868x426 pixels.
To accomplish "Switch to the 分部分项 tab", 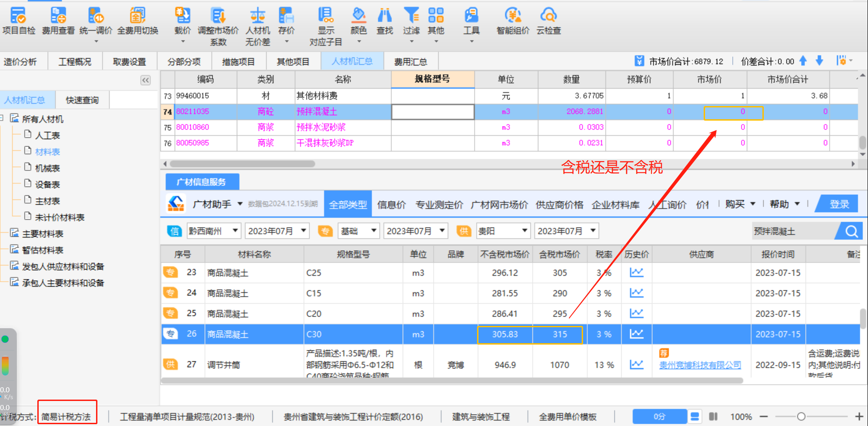I will coord(184,61).
